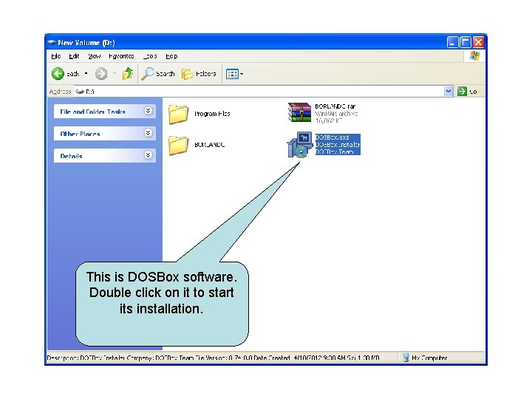Minimize the New Volume window
Viewport: 532px width, 399px height.
click(x=452, y=42)
